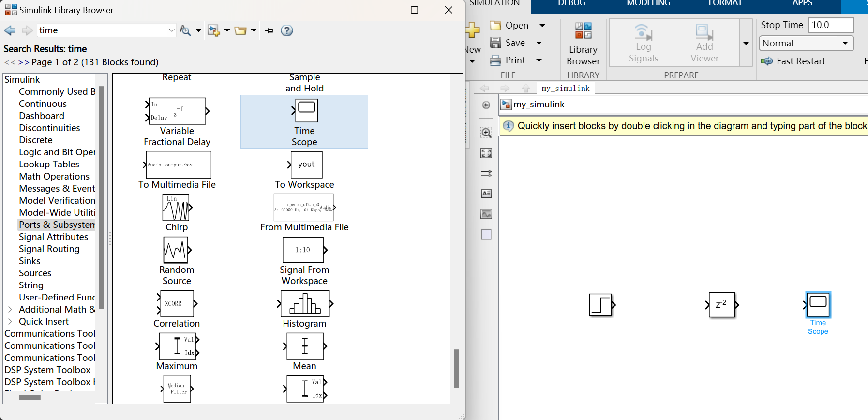The width and height of the screenshot is (868, 420).
Task: Open the Normal simulation mode dropdown
Action: click(x=806, y=43)
